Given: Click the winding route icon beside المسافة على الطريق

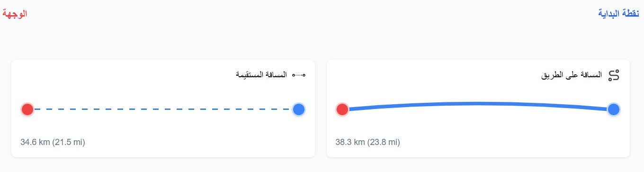Looking at the screenshot, I should pyautogui.click(x=614, y=75).
